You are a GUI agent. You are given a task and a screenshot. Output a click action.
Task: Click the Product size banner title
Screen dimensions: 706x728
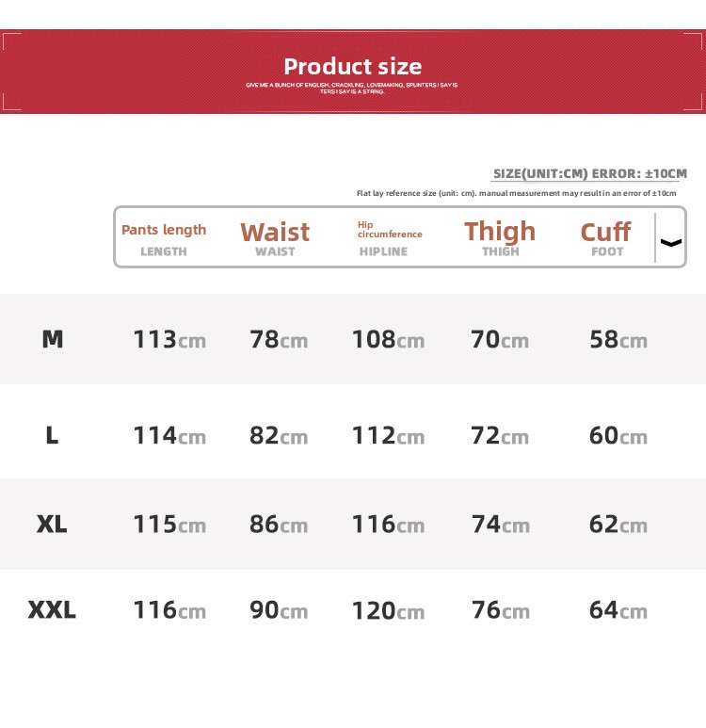click(x=353, y=67)
